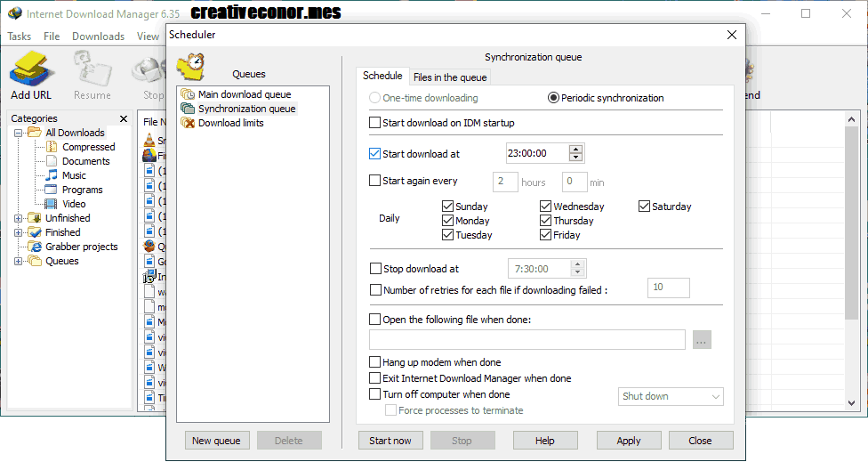
Task: Switch to the Schedule tab
Action: [x=382, y=76]
